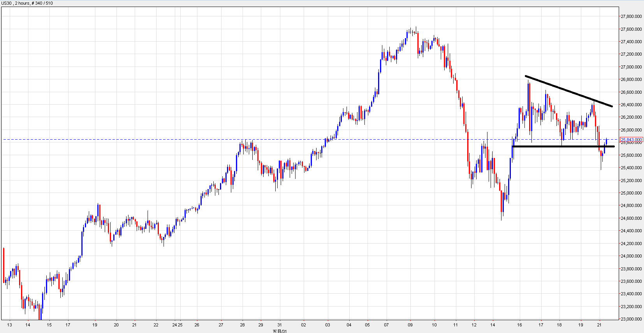Click the date label 29 on time axis
The width and height of the screenshot is (644, 333).
point(260,325)
